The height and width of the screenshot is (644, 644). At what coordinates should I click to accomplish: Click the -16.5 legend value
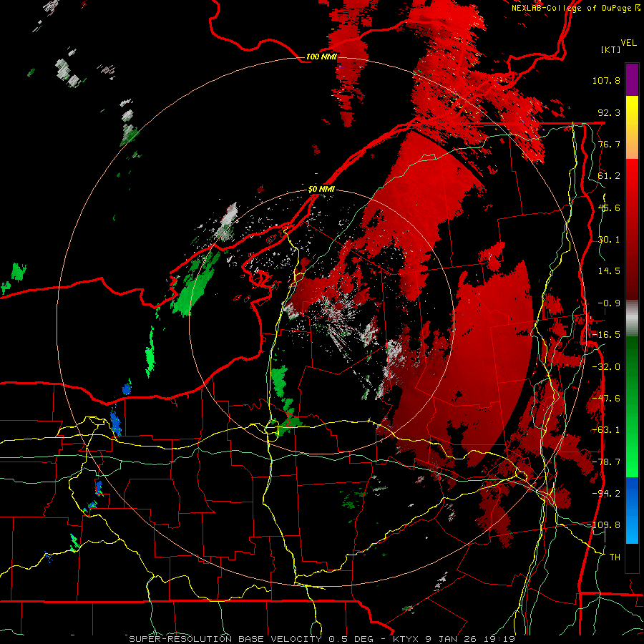coord(606,335)
